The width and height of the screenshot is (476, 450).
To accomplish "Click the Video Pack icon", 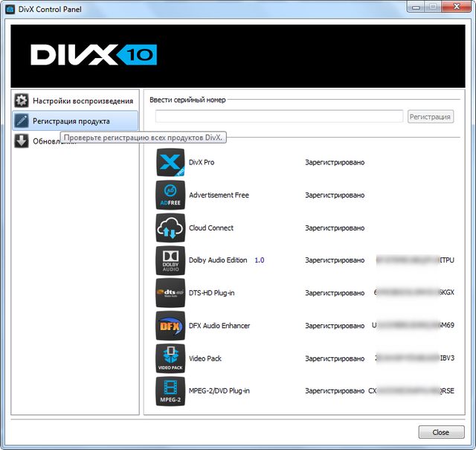I will tap(170, 359).
